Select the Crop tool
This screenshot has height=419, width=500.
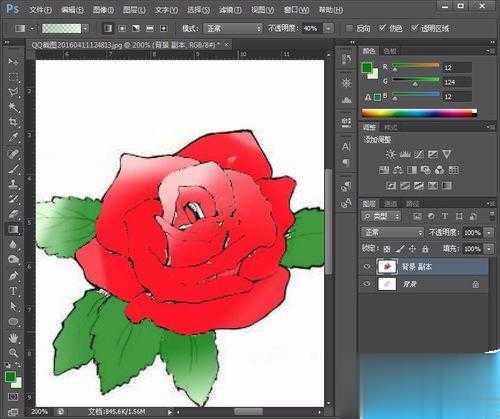pos(13,122)
